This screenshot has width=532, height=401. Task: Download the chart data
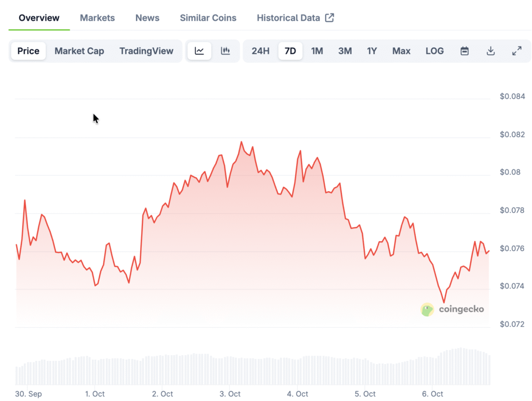(490, 51)
